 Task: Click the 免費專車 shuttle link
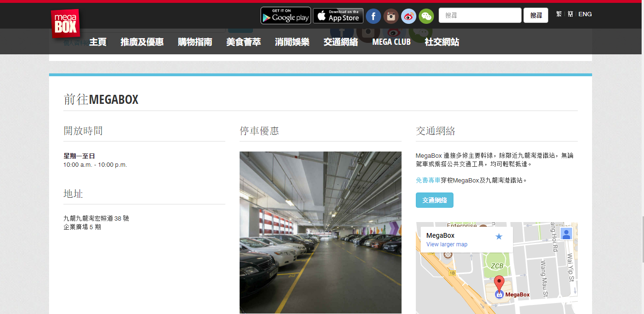point(428,180)
